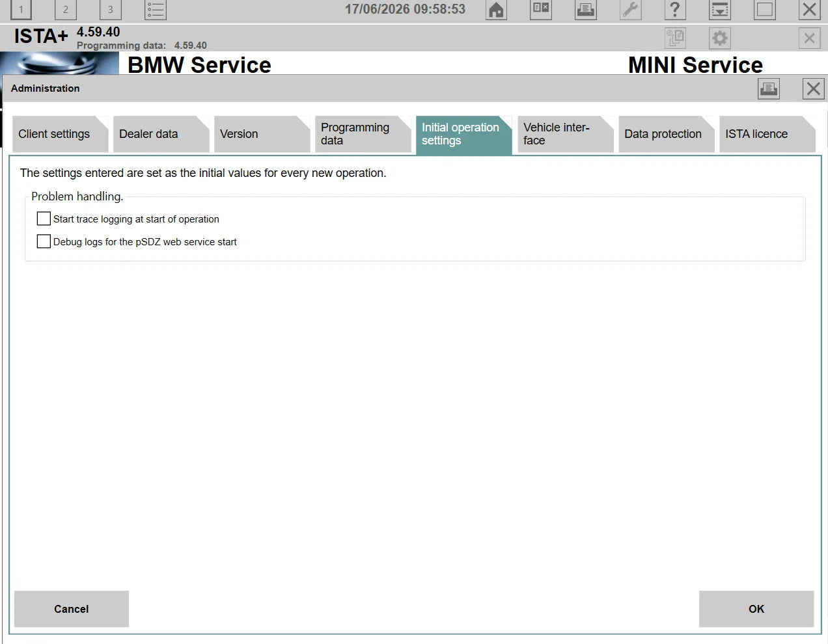This screenshot has width=828, height=644.
Task: Click the Programming data version 4.59.40 text
Action: [x=142, y=46]
